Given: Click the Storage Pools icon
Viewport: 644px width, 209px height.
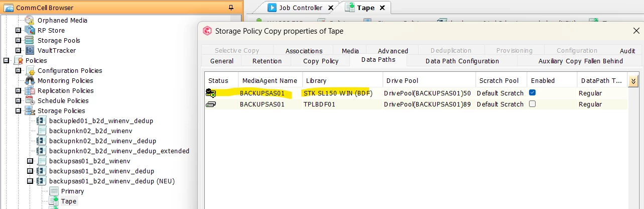Looking at the screenshot, I should [30, 40].
